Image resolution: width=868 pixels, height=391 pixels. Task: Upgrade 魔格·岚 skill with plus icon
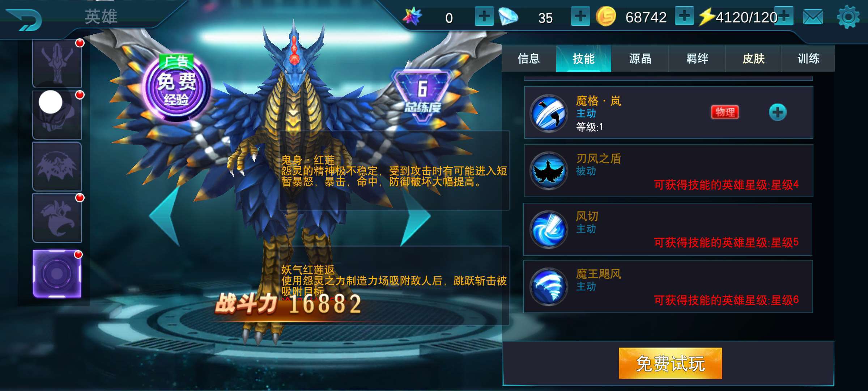[x=778, y=112]
